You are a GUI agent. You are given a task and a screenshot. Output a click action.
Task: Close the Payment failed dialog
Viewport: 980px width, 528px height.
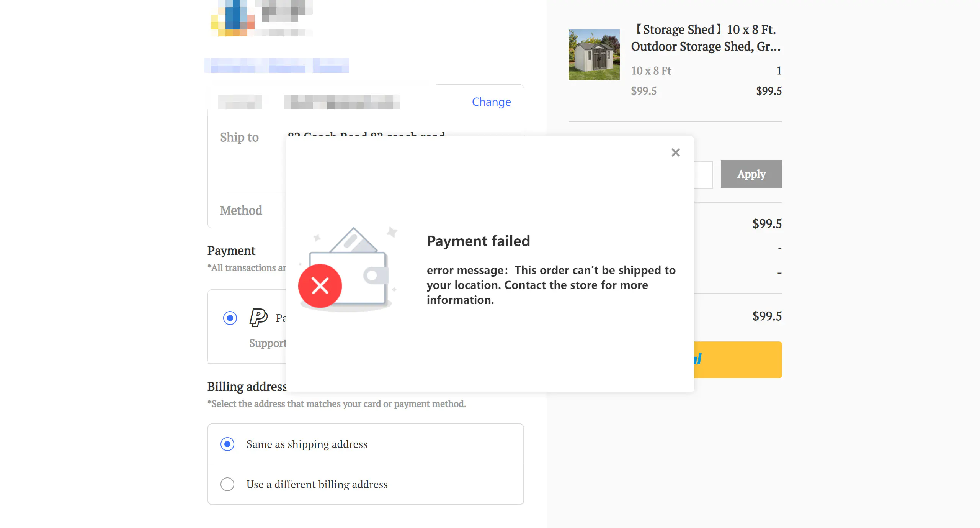coord(676,152)
